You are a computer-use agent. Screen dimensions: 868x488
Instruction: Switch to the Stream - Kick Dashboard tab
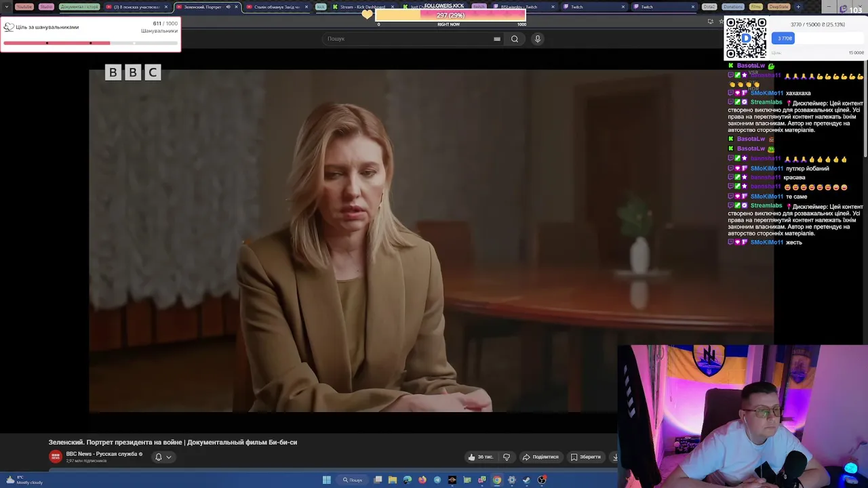(362, 7)
